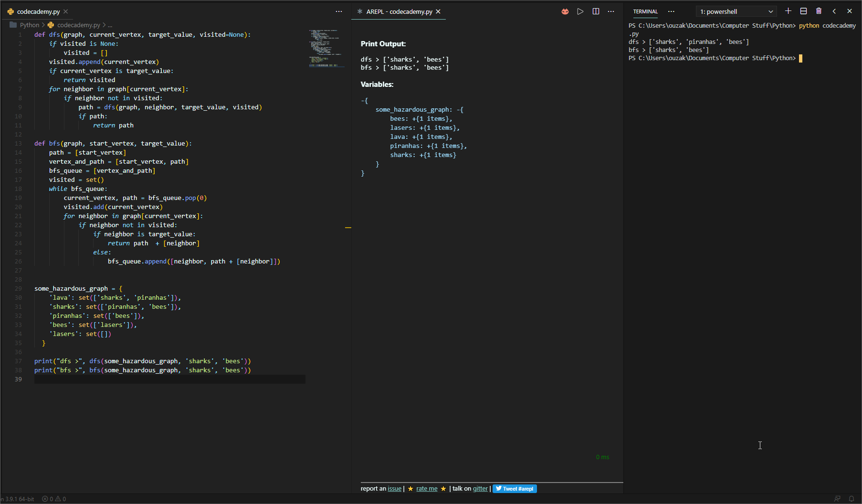Screen dimensions: 862x504
Task: Create a new terminal with the plus icon
Action: [x=788, y=11]
